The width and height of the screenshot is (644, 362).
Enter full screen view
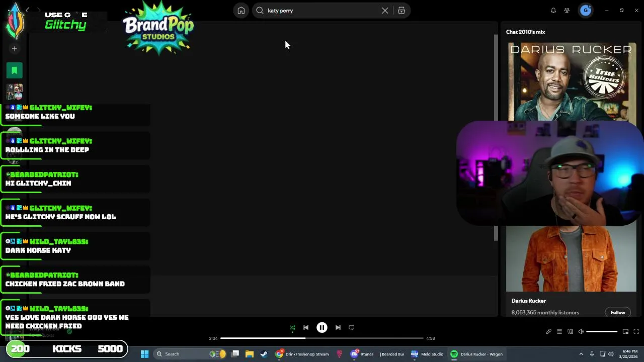(636, 332)
